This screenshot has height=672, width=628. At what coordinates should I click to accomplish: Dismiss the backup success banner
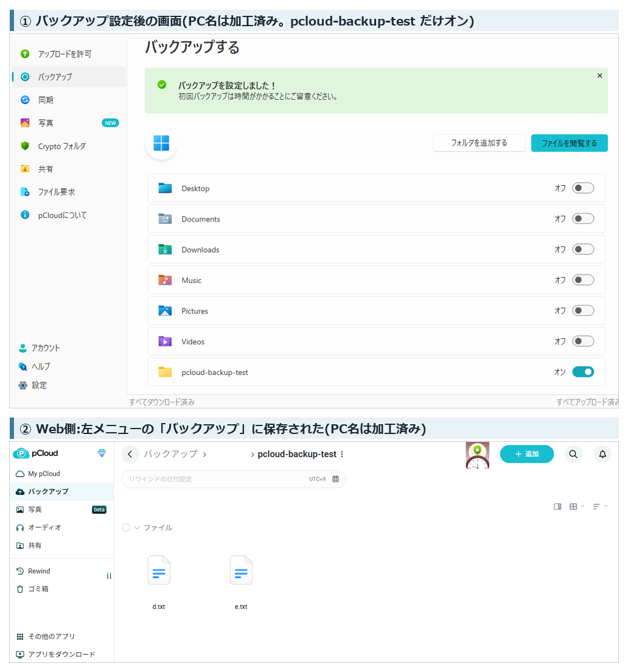600,76
